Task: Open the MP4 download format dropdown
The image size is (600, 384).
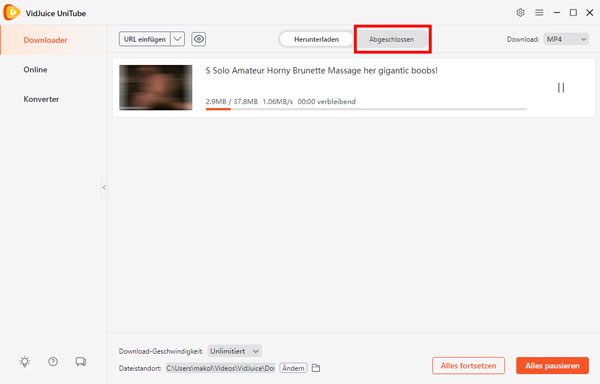Action: coord(566,39)
